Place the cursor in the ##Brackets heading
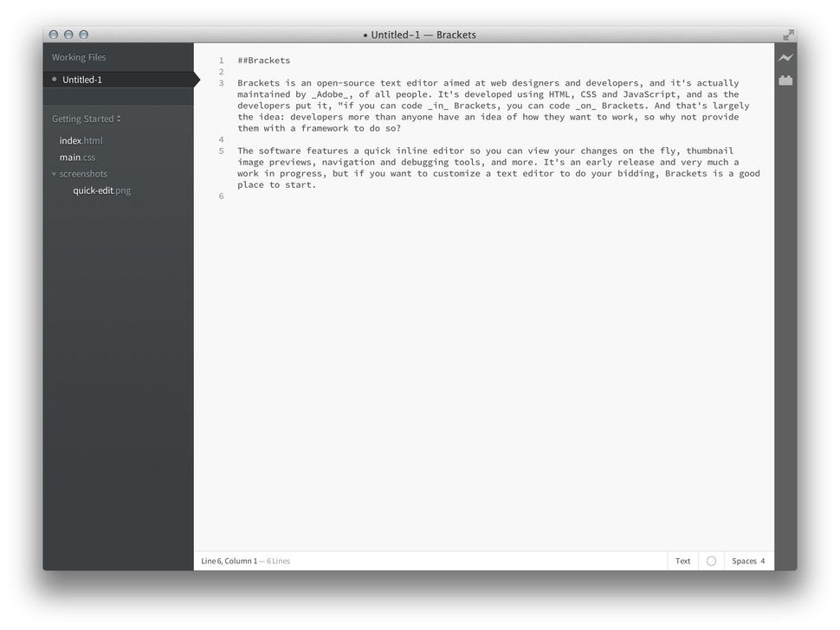Image resolution: width=840 pixels, height=630 pixels. [x=262, y=60]
